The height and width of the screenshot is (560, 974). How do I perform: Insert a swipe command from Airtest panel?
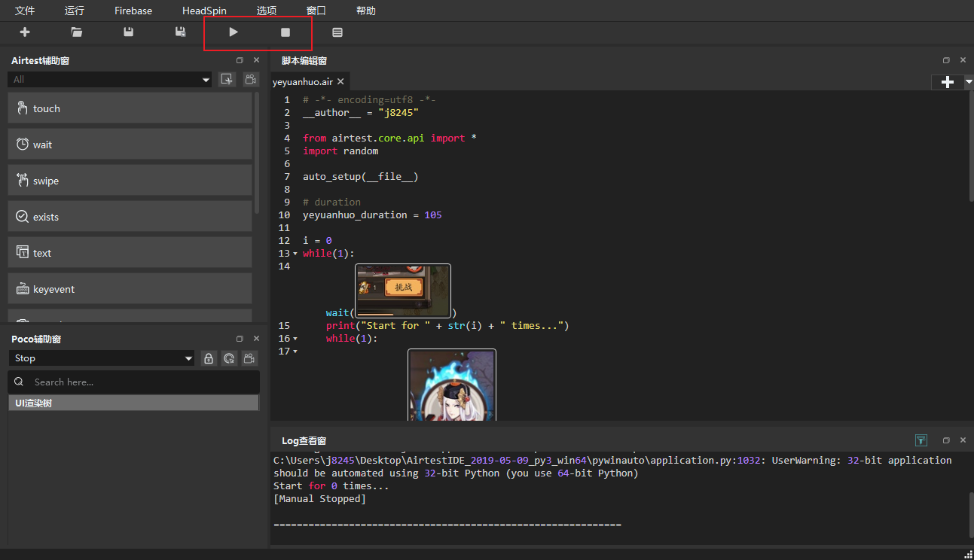[130, 181]
